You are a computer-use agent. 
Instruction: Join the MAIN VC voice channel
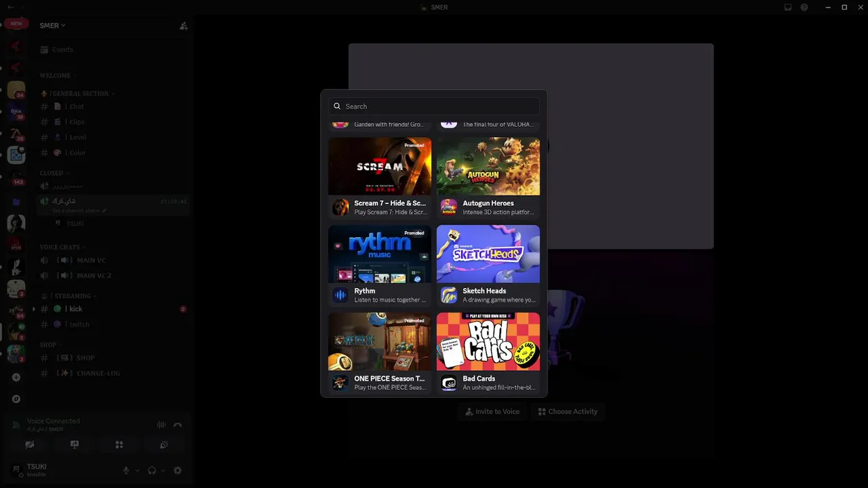point(113,260)
